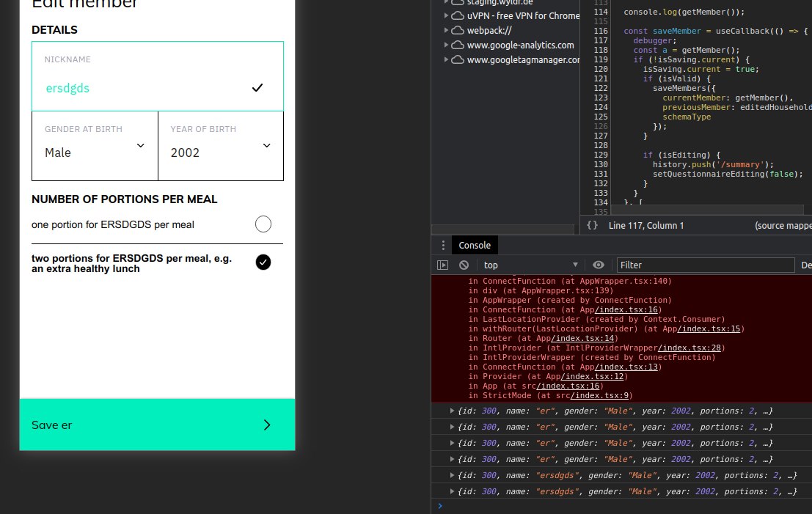Image resolution: width=812 pixels, height=514 pixels.
Task: Click the console three-dot menu icon
Action: (443, 246)
